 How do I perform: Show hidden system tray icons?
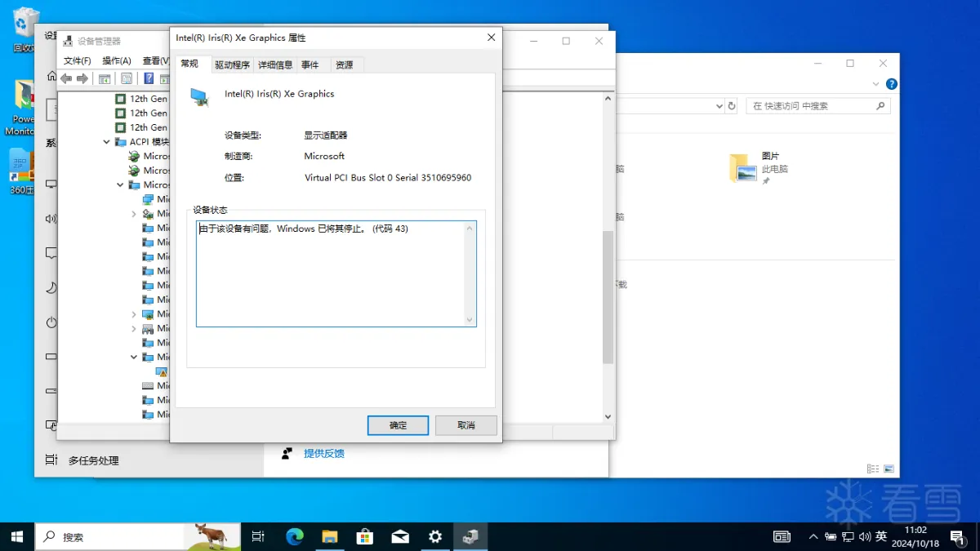[x=813, y=536]
